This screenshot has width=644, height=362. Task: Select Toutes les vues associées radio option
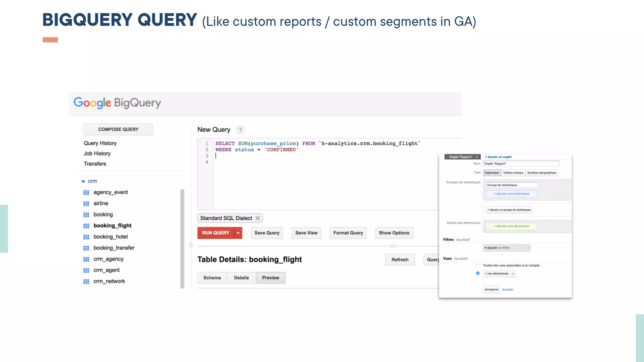coord(478,266)
